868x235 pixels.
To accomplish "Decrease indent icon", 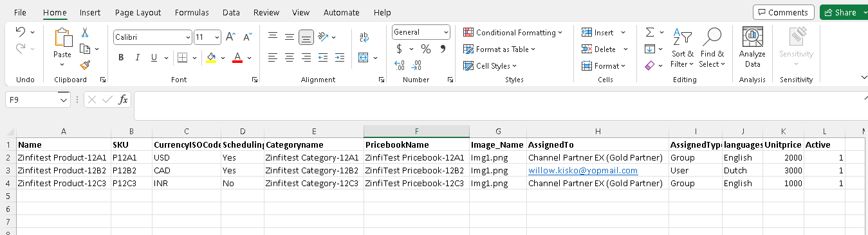I will point(322,58).
